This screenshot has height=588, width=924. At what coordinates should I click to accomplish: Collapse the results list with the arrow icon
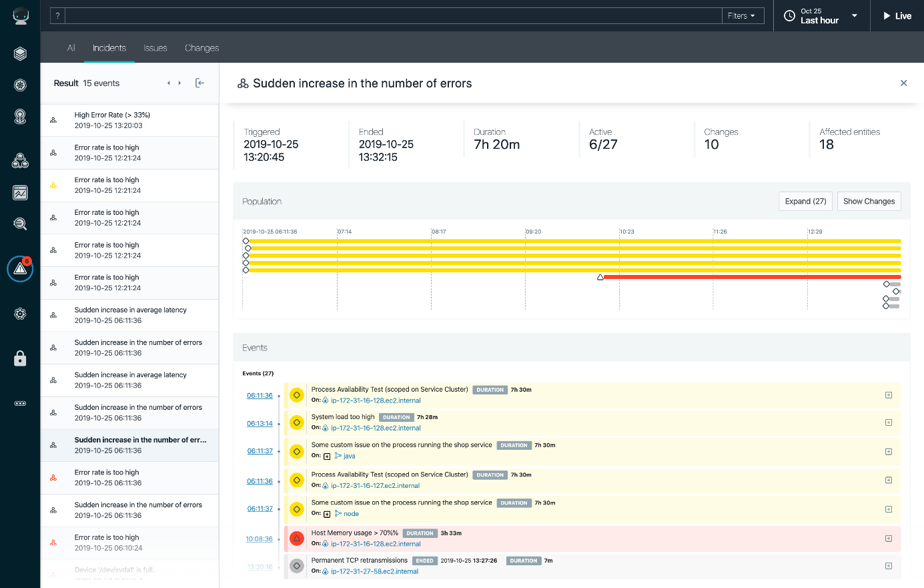(199, 83)
